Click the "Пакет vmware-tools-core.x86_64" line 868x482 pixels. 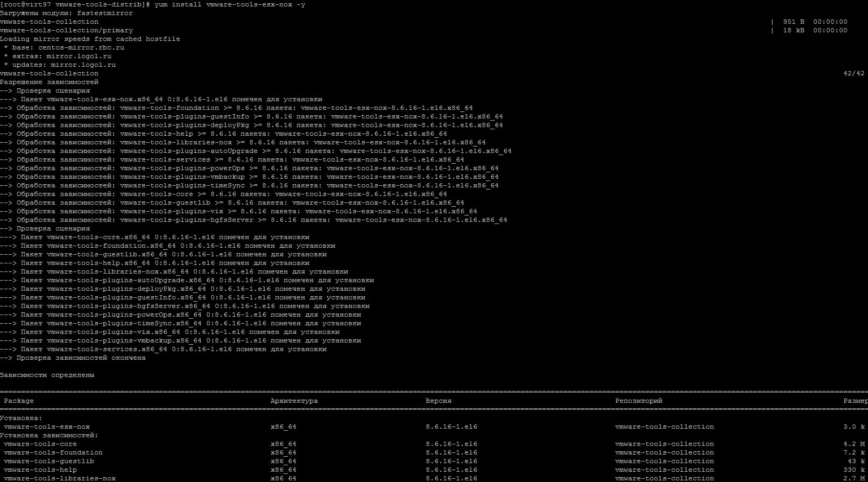click(x=154, y=237)
